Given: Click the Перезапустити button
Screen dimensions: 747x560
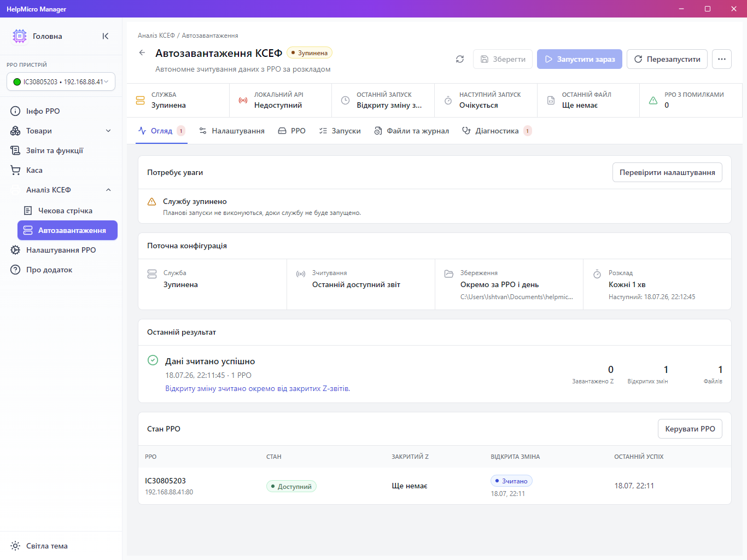Looking at the screenshot, I should pyautogui.click(x=667, y=59).
